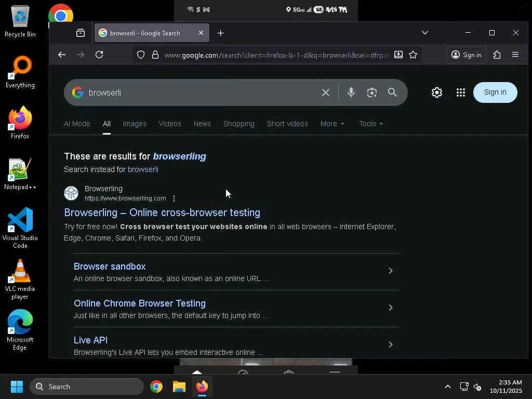
Task: Search instead for browserli link
Action: [143, 169]
